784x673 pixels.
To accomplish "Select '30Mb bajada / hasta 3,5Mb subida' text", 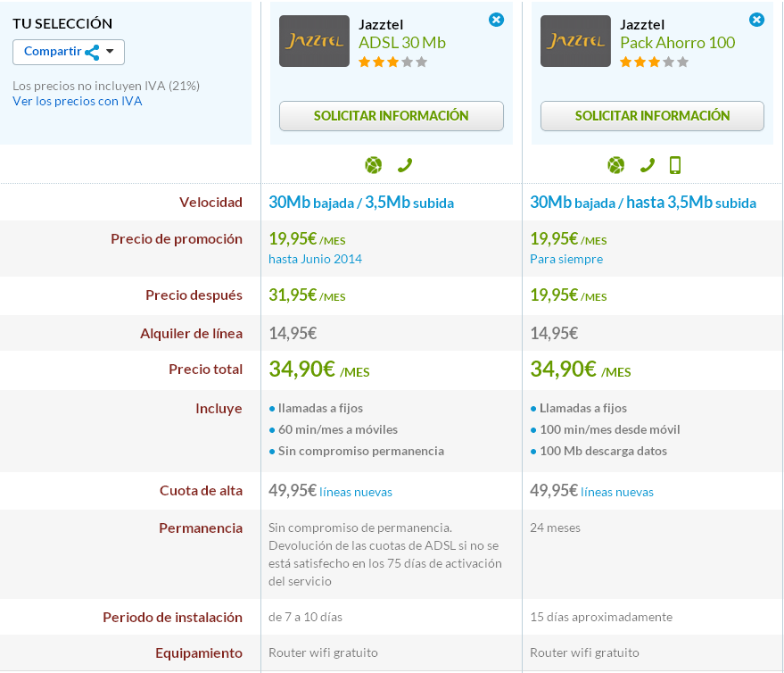I will click(643, 203).
